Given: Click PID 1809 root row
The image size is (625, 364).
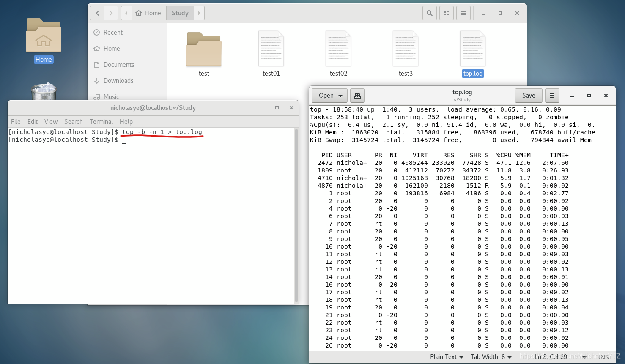Looking at the screenshot, I should [x=443, y=170].
